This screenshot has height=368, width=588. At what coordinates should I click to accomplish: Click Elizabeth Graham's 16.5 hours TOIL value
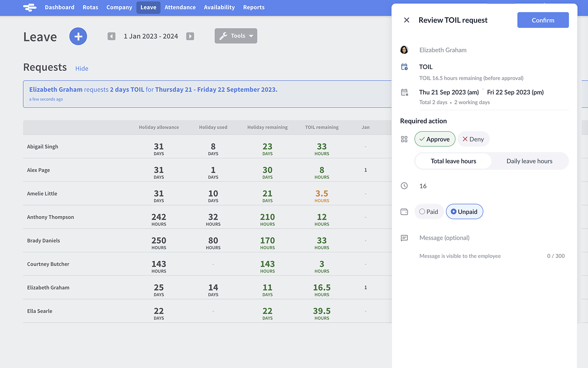point(322,290)
